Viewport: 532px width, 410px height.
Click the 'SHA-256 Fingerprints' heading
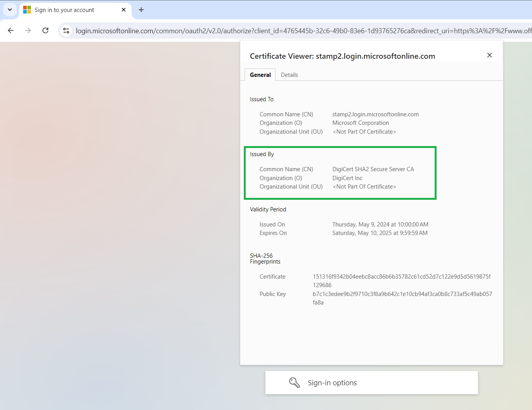tap(265, 259)
